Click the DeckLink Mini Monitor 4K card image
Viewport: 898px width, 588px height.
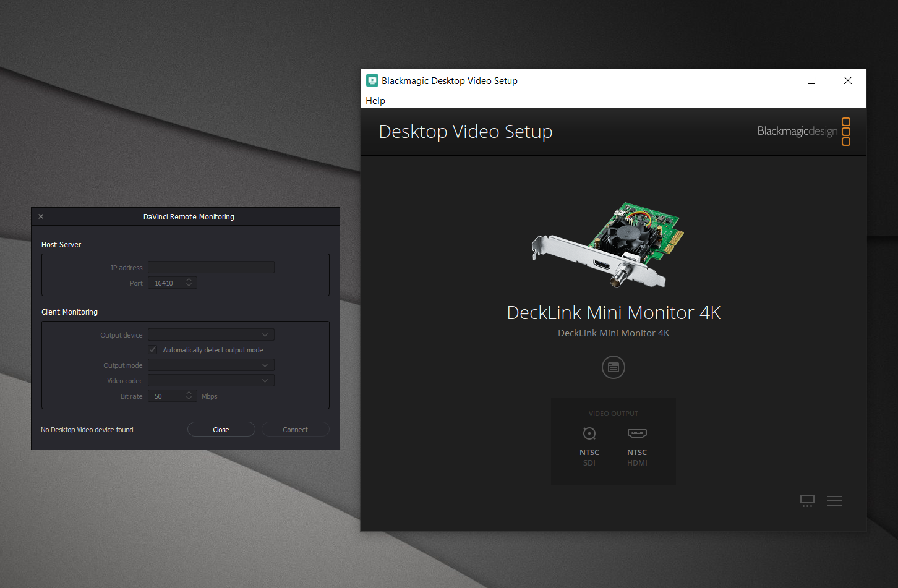pos(609,245)
